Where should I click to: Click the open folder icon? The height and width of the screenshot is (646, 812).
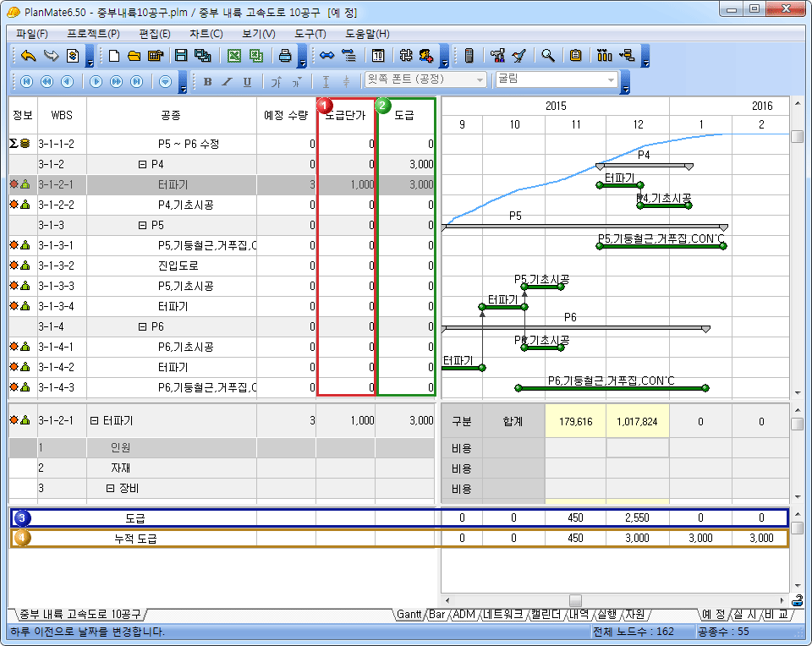click(134, 56)
